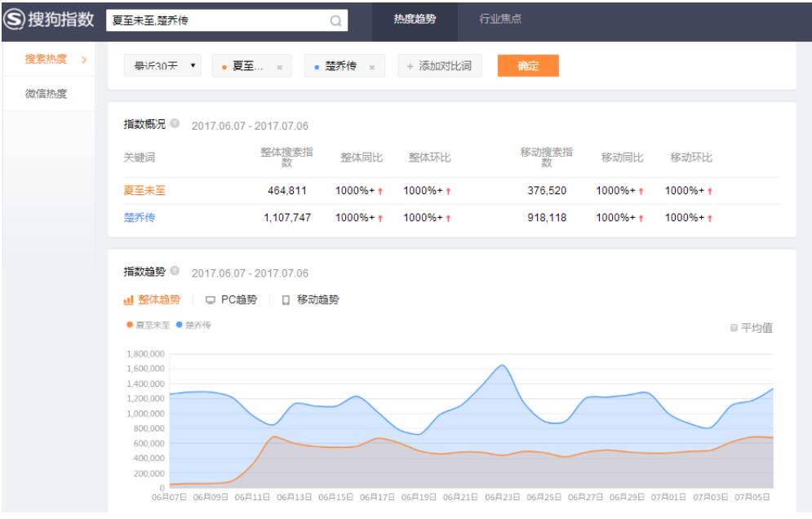Click help icon beside 指数概况
Image resolution: width=812 pixels, height=519 pixels.
coord(175,124)
